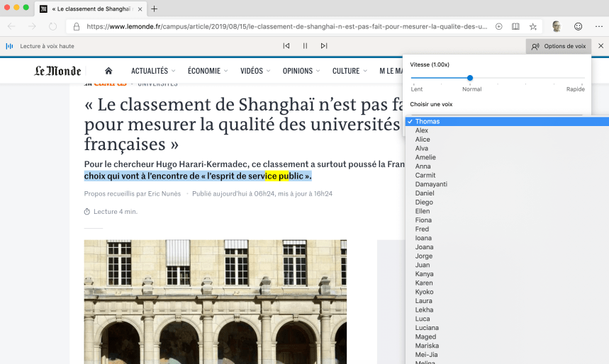Select the Jorge voice
This screenshot has height=364, width=609.
coord(507,256)
